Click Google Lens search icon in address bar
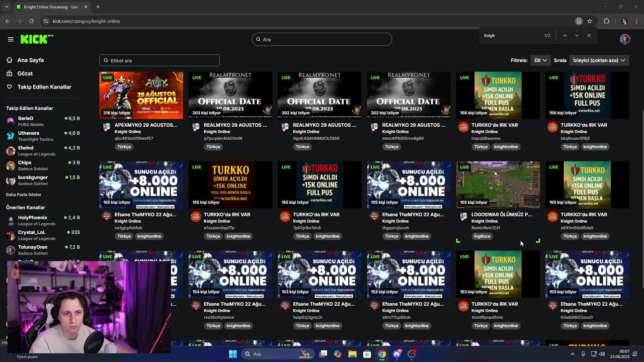644x362 pixels. tap(579, 21)
